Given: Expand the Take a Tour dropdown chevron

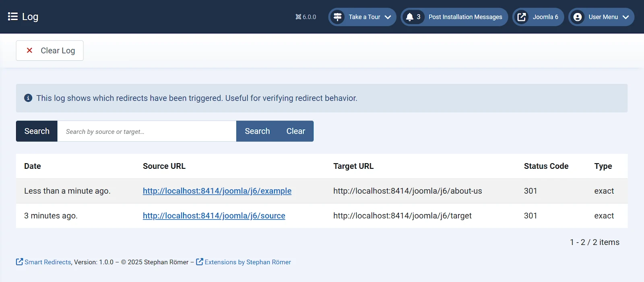Looking at the screenshot, I should coord(388,17).
